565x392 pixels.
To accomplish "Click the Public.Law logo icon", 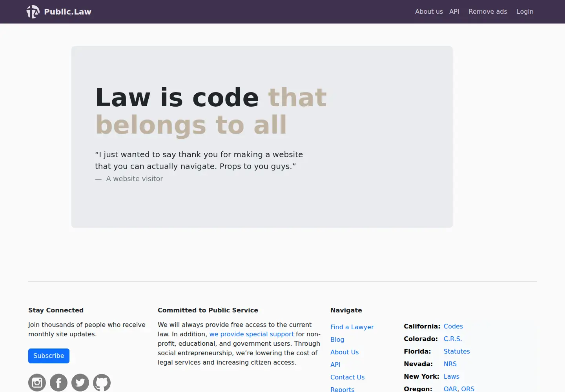I will (33, 12).
